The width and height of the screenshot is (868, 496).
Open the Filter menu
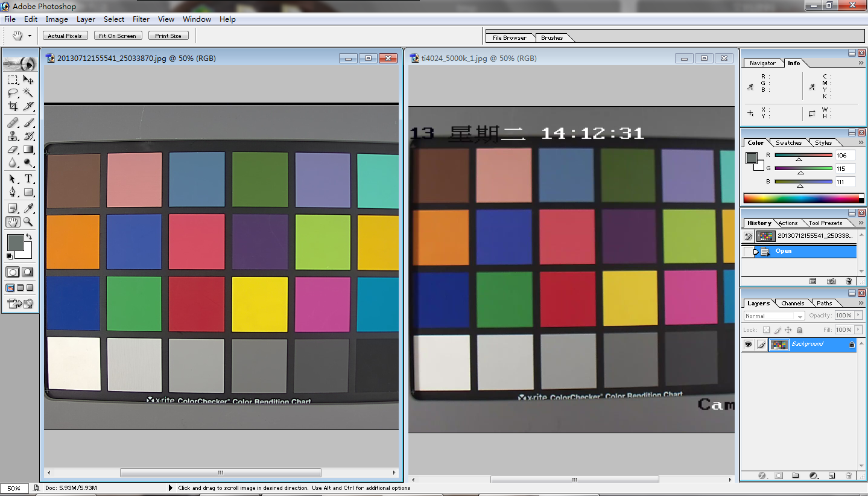tap(141, 19)
